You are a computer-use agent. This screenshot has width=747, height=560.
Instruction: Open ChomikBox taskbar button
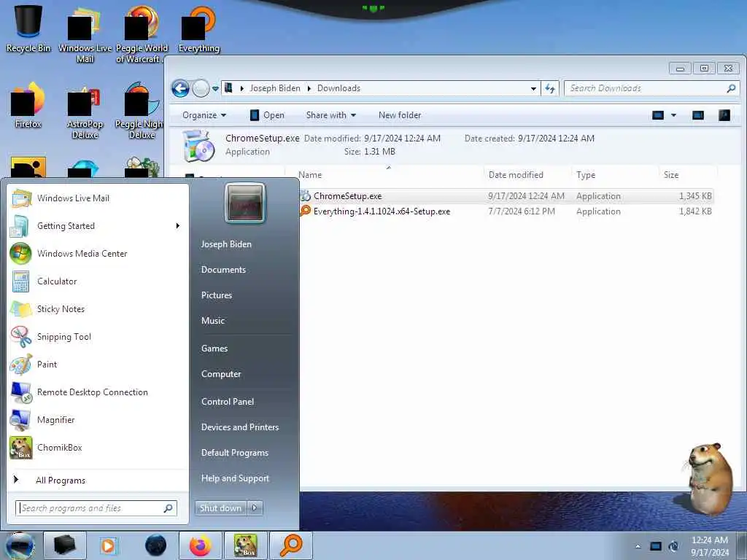[x=245, y=545]
